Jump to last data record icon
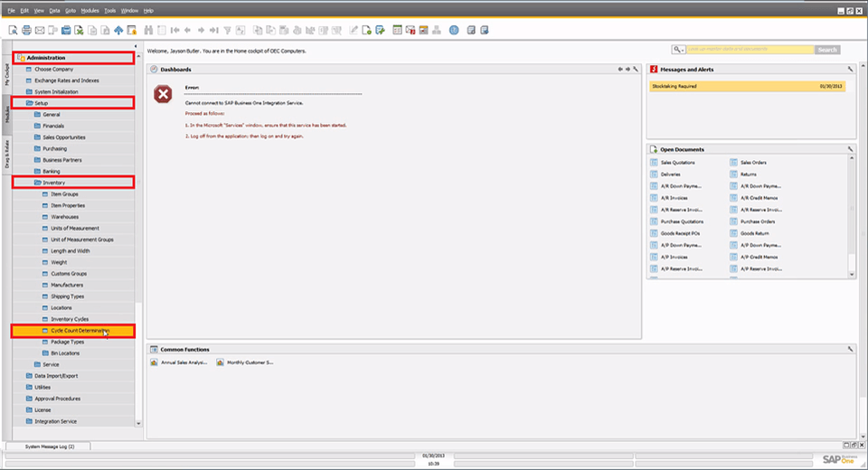This screenshot has width=868, height=470. pyautogui.click(x=214, y=31)
